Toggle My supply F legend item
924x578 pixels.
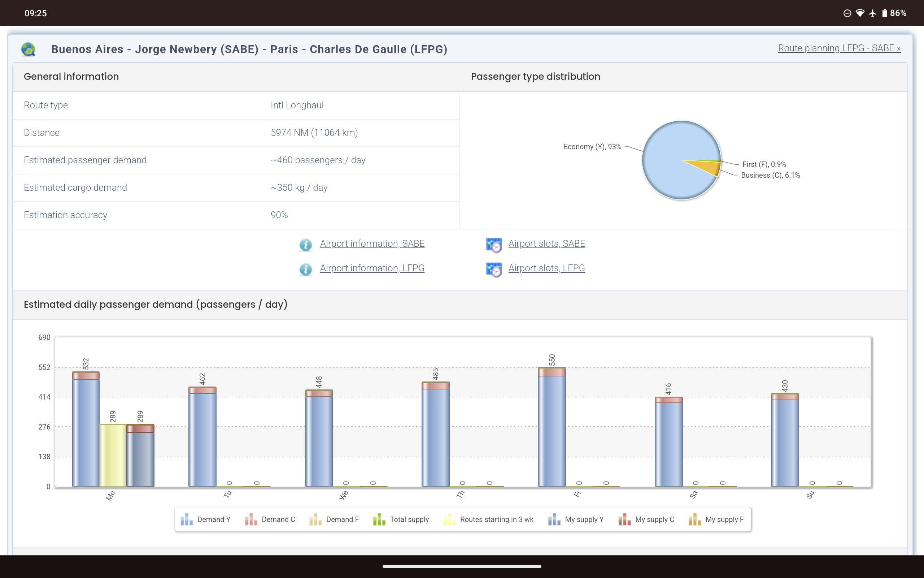click(716, 519)
